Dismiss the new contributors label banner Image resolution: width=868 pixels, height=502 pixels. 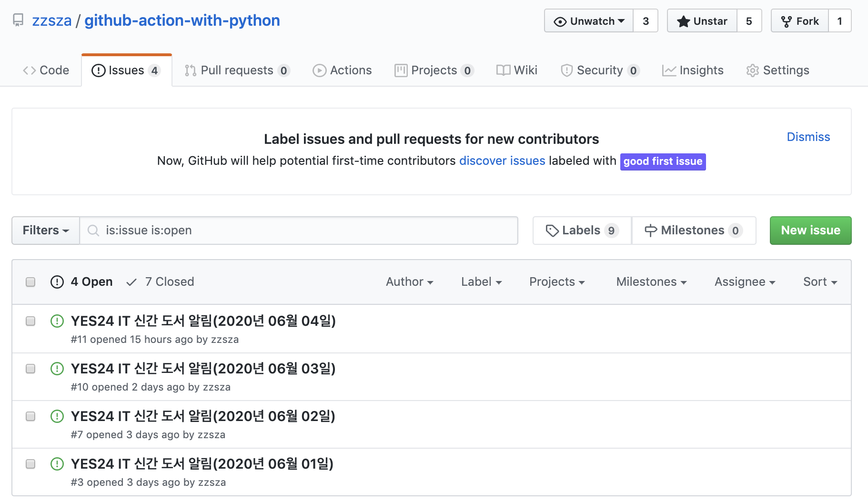click(x=808, y=137)
